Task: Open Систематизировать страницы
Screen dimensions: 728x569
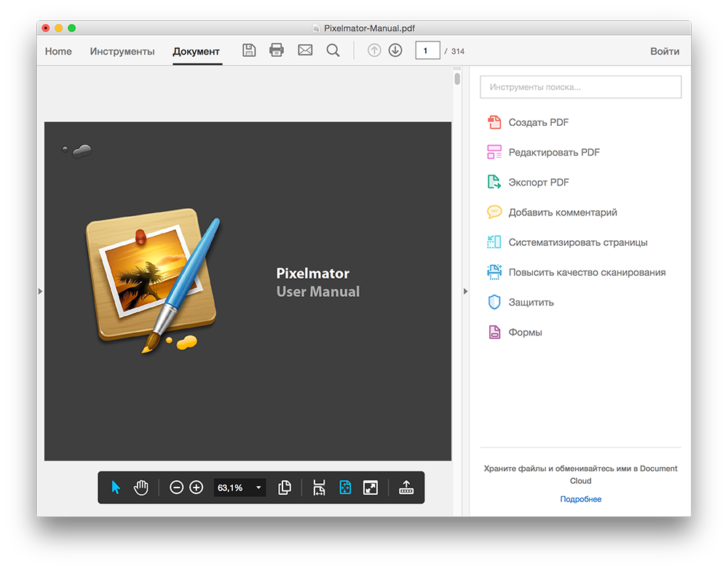Action: [x=578, y=242]
